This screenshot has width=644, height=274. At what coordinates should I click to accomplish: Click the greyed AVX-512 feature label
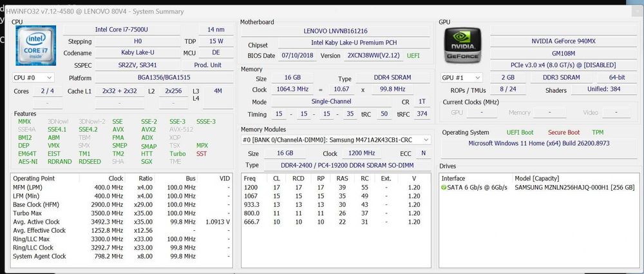181,130
